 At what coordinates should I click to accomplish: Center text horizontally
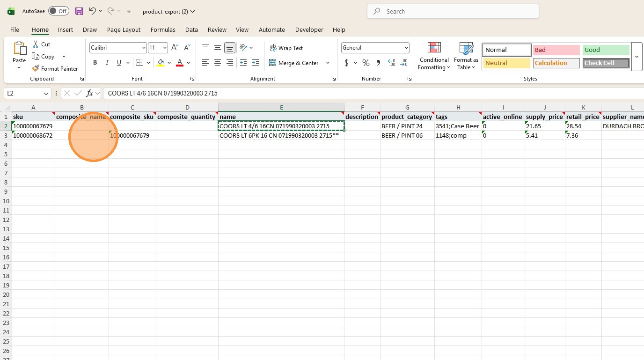[218, 63]
